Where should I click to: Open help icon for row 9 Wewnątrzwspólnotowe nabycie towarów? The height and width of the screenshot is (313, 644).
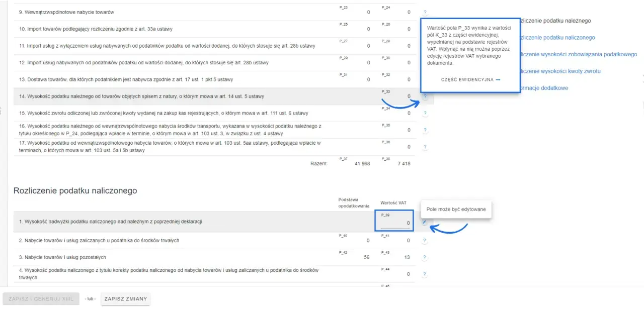tap(425, 12)
